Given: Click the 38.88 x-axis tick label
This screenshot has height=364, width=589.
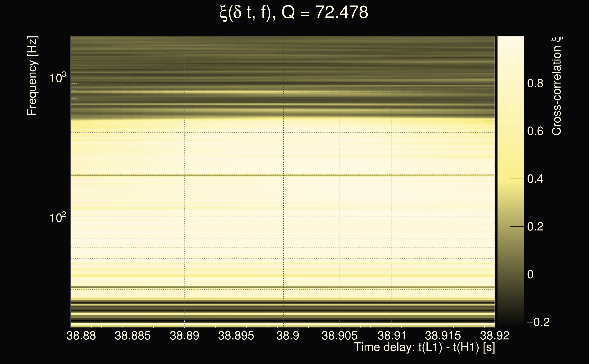Looking at the screenshot, I should point(81,336).
